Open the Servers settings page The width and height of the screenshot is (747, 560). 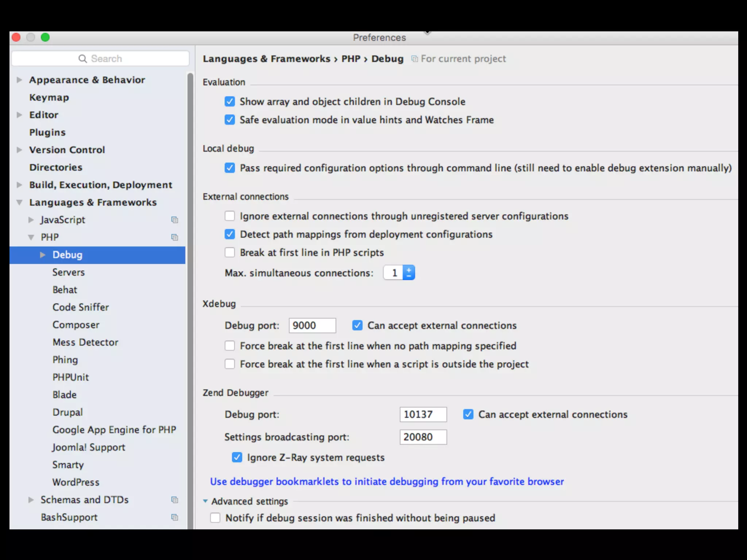[x=69, y=272]
